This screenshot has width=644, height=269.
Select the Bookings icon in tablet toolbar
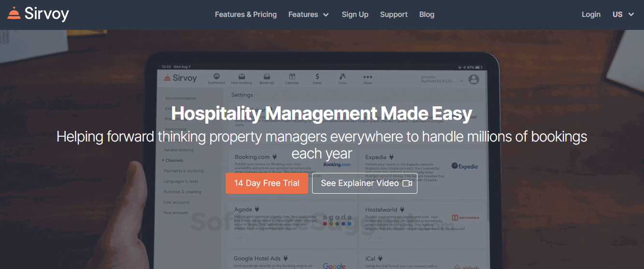click(267, 76)
